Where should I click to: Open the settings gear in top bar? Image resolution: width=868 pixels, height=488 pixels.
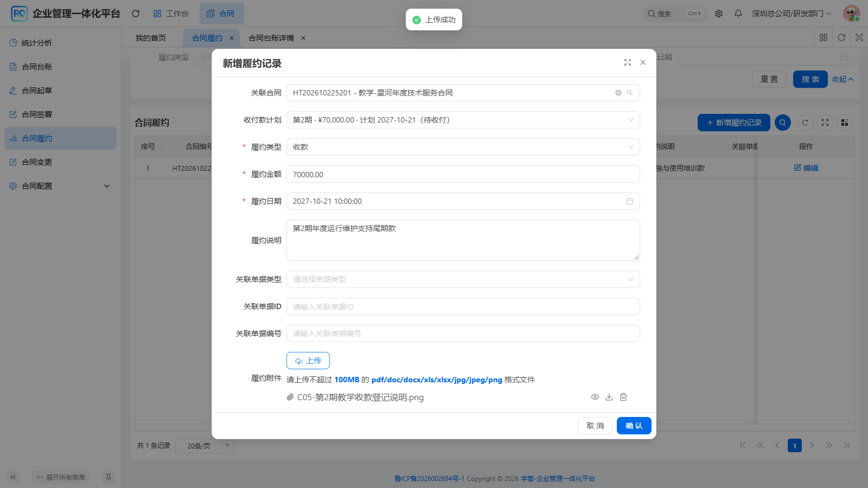[x=719, y=14]
